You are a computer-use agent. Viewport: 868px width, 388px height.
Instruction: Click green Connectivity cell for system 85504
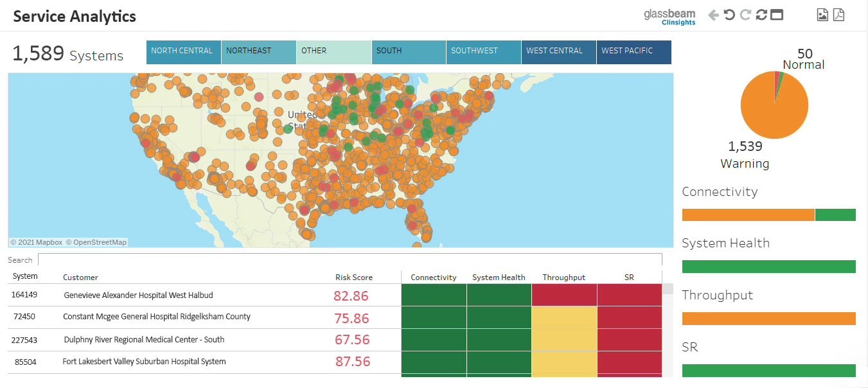coord(434,362)
